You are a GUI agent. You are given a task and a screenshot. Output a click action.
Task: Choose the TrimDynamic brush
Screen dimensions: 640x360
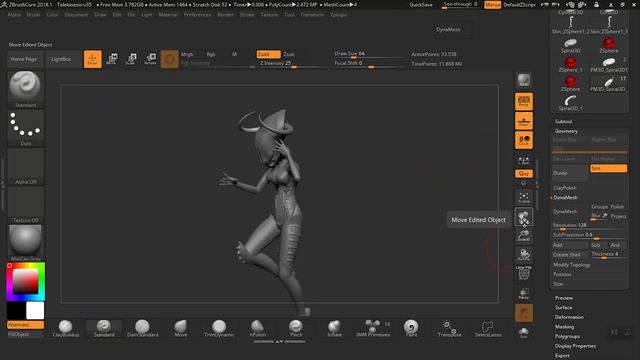[219, 329]
